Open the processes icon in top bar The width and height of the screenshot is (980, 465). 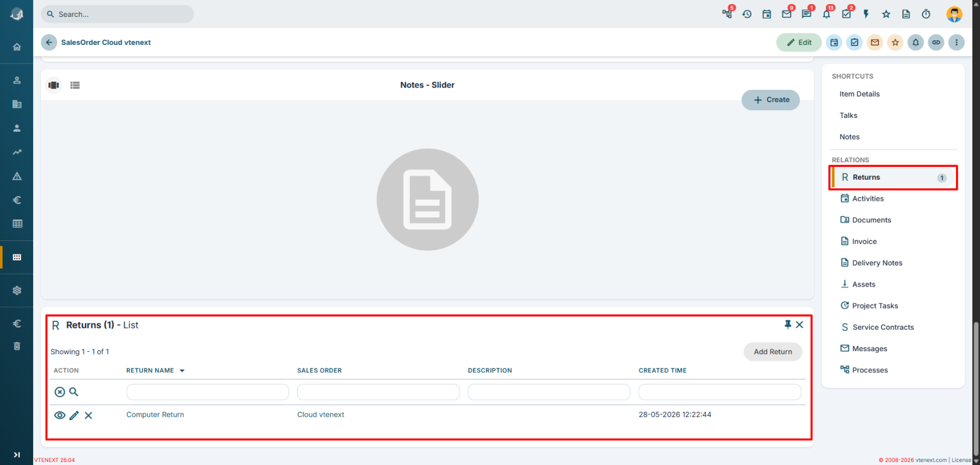pos(727,14)
